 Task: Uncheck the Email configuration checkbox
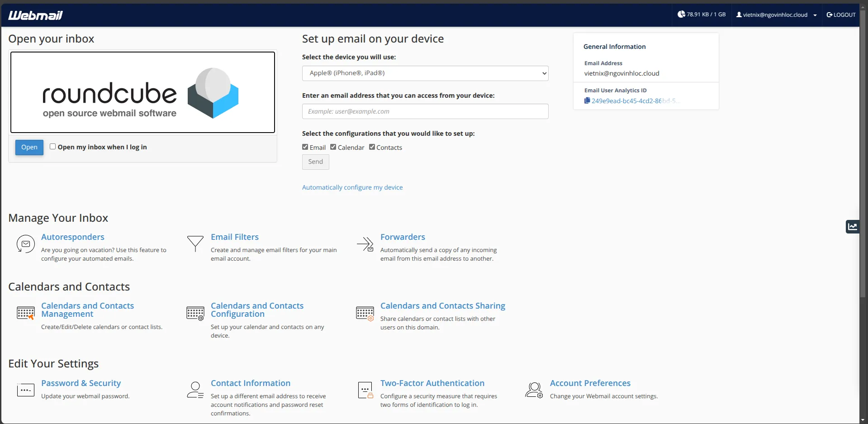(305, 147)
